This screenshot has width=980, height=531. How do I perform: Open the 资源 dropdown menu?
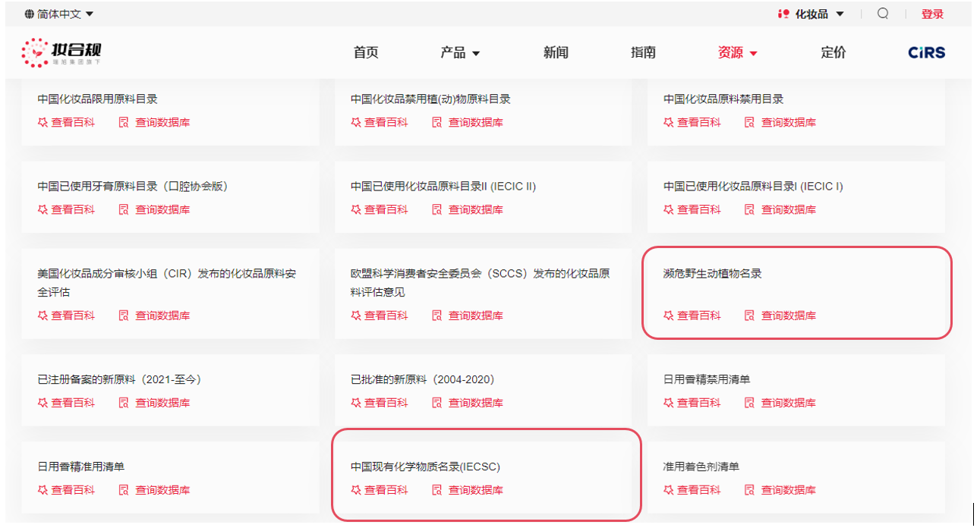(x=731, y=53)
